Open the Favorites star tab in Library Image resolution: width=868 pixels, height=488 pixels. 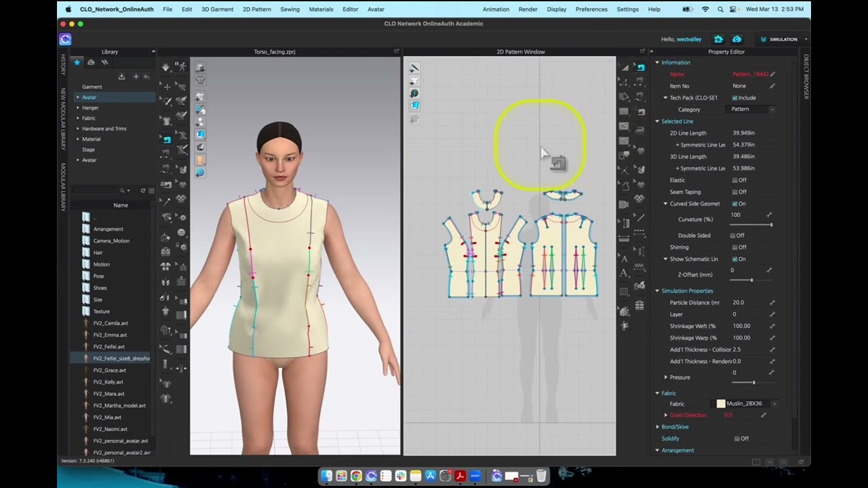[x=77, y=62]
